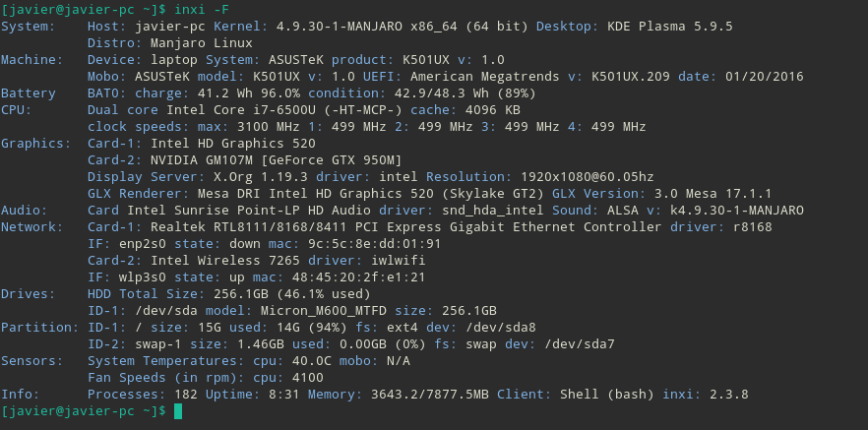Image resolution: width=868 pixels, height=430 pixels.
Task: Click the enp2s0 MAC address 9c:5c:8e:dd:01:91
Action: [375, 243]
